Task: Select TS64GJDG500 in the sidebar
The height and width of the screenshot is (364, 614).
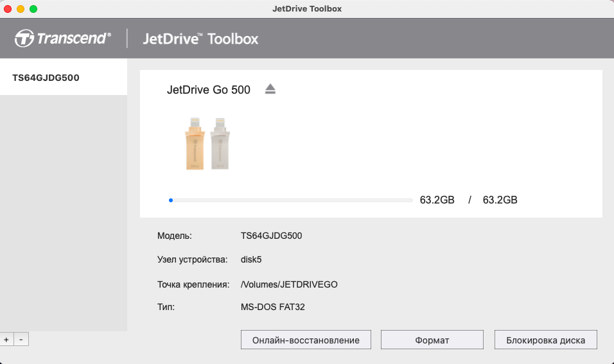Action: [x=64, y=78]
